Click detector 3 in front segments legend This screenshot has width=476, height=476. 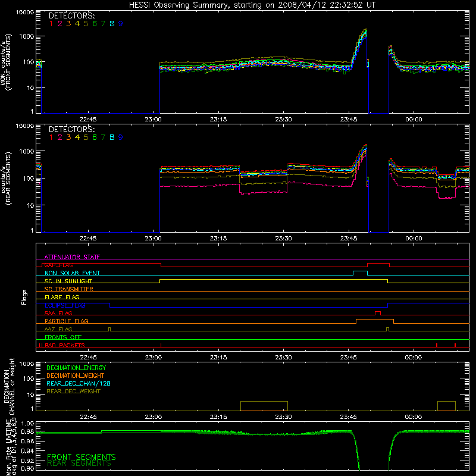pos(68,24)
